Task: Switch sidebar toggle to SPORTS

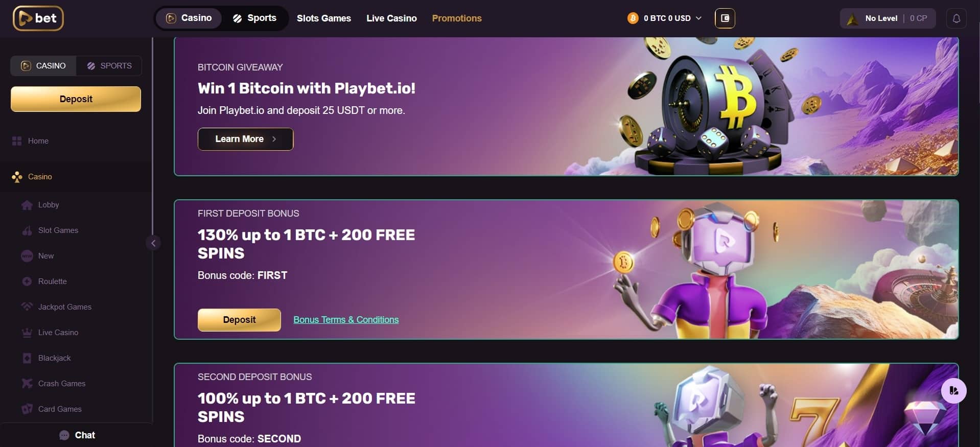Action: tap(109, 66)
